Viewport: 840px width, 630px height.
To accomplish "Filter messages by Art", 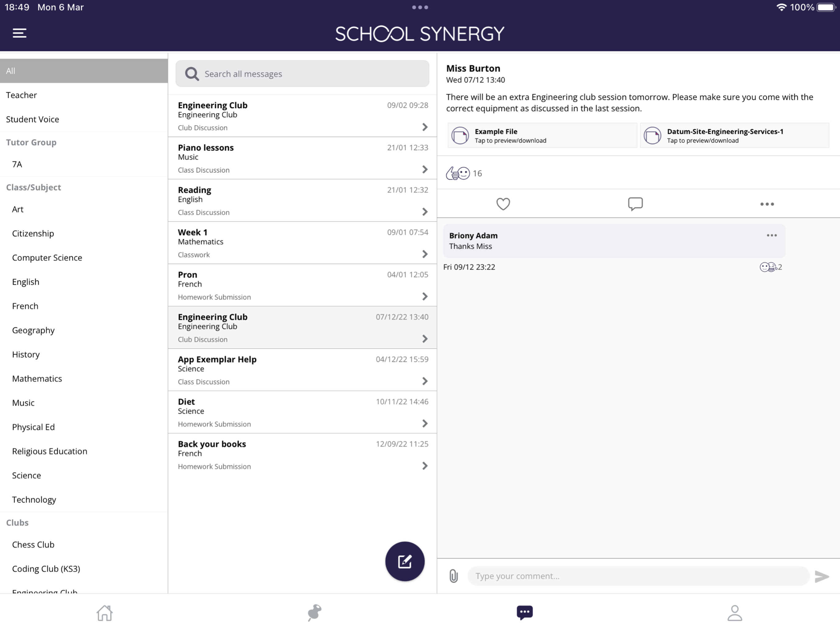I will click(x=84, y=209).
